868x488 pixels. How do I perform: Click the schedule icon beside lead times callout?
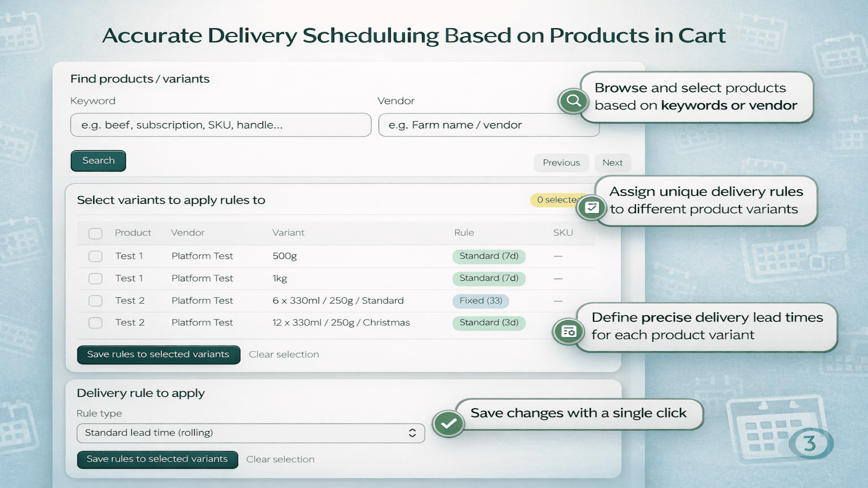pos(569,331)
